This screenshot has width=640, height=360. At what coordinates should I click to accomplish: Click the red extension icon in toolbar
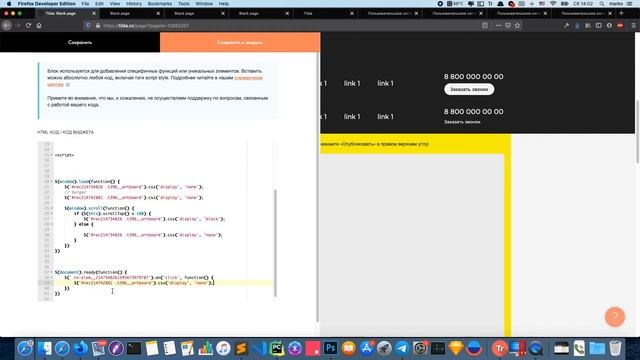(x=620, y=25)
